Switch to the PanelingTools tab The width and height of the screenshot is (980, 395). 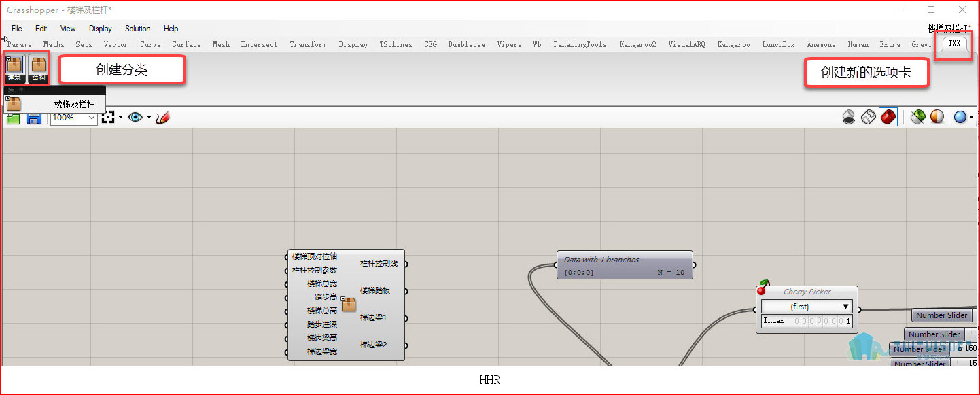580,44
